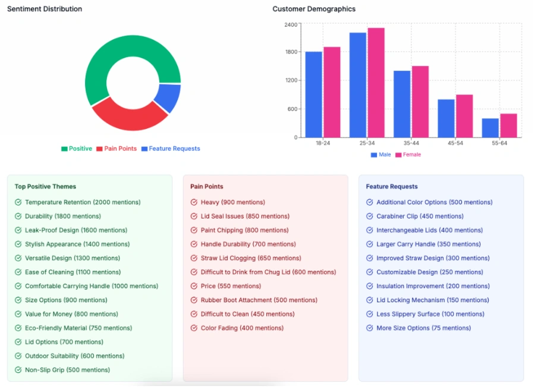
Task: Click check icon beside Temperature Retention
Action: [18, 203]
